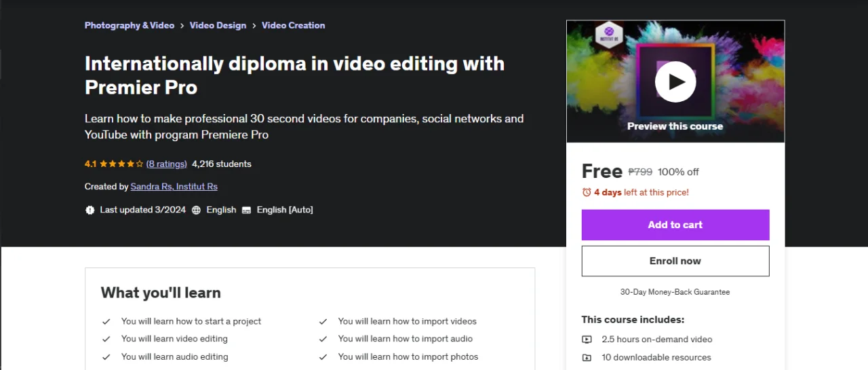Screen dimensions: 868x370
Task: Click the 100% off discount text
Action: [x=678, y=172]
